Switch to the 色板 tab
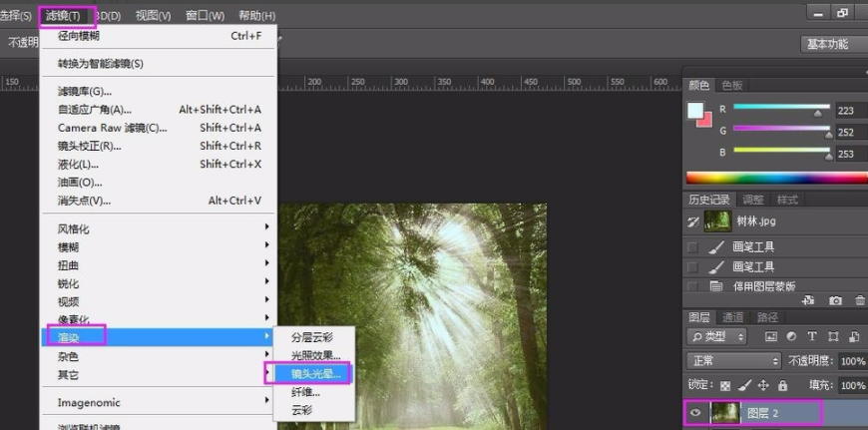Viewport: 868px width, 430px height. pyautogui.click(x=732, y=85)
